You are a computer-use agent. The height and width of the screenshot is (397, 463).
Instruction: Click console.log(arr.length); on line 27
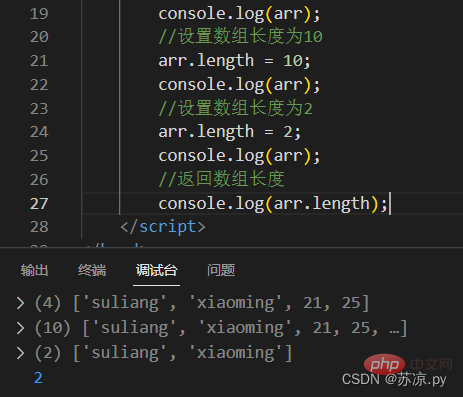(273, 204)
